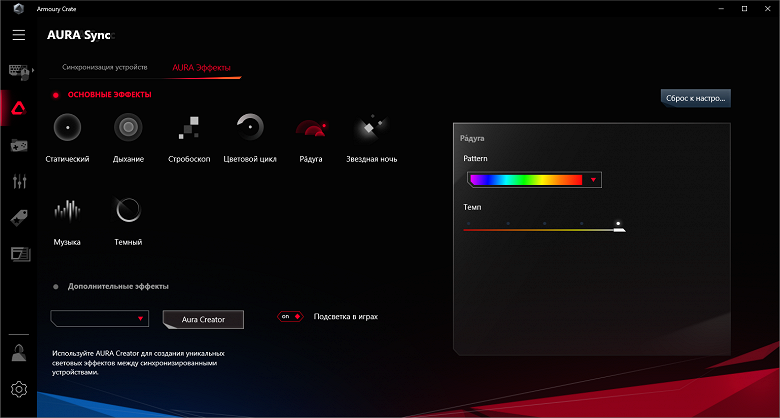Switch to Синхронизация устройств tab

pos(105,67)
